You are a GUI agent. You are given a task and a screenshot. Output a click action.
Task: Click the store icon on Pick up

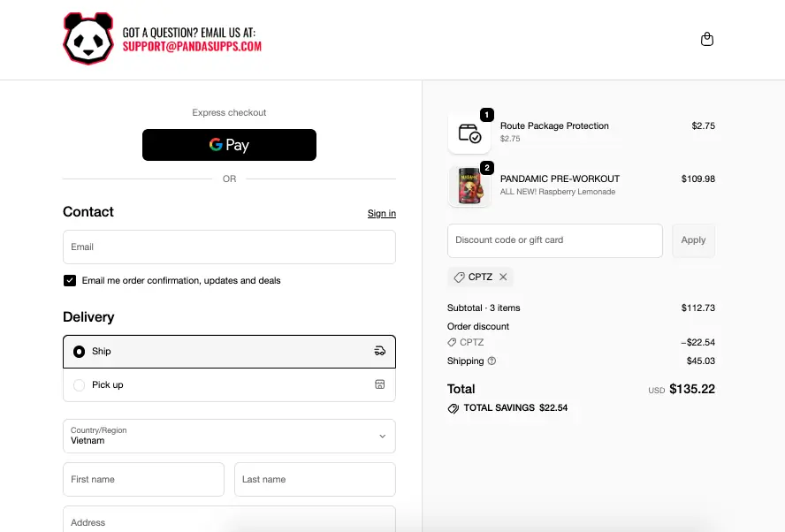(380, 384)
